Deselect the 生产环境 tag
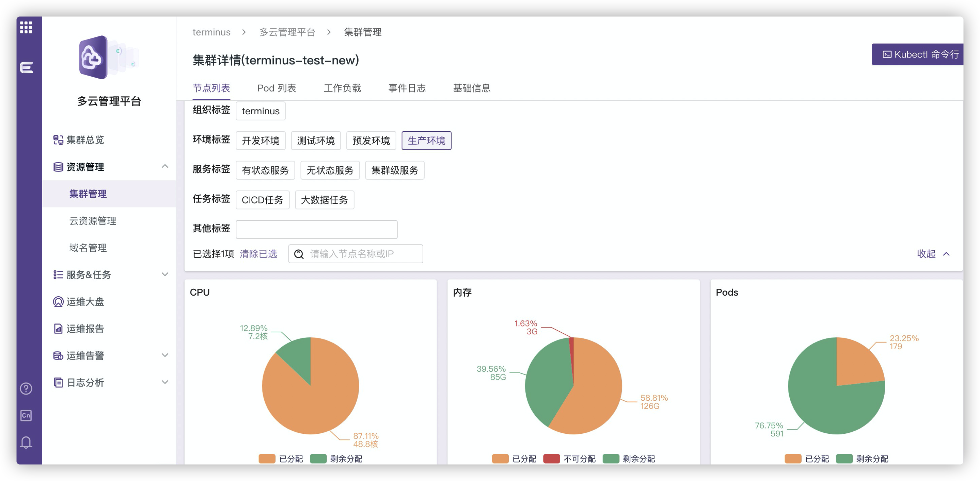This screenshot has width=980, height=481. 427,140
